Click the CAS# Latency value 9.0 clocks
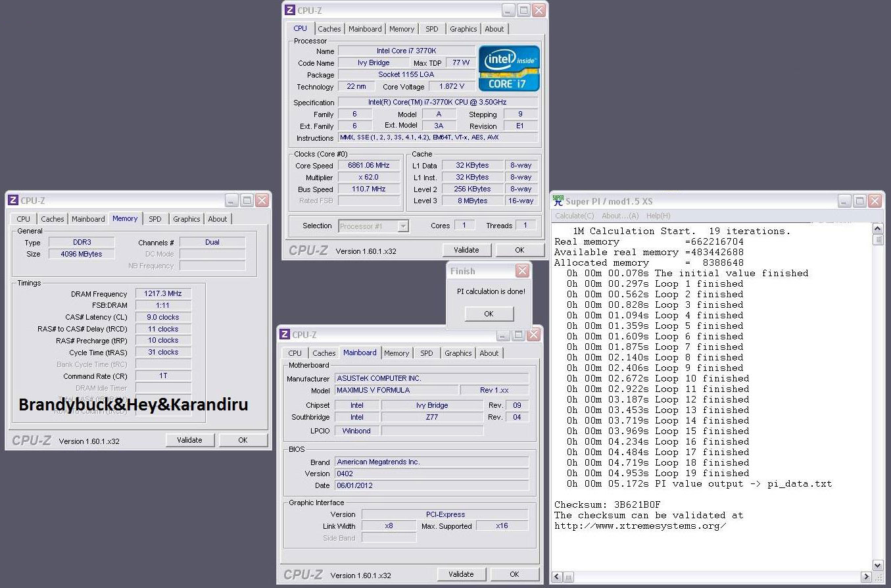The height and width of the screenshot is (588, 891). [x=163, y=317]
